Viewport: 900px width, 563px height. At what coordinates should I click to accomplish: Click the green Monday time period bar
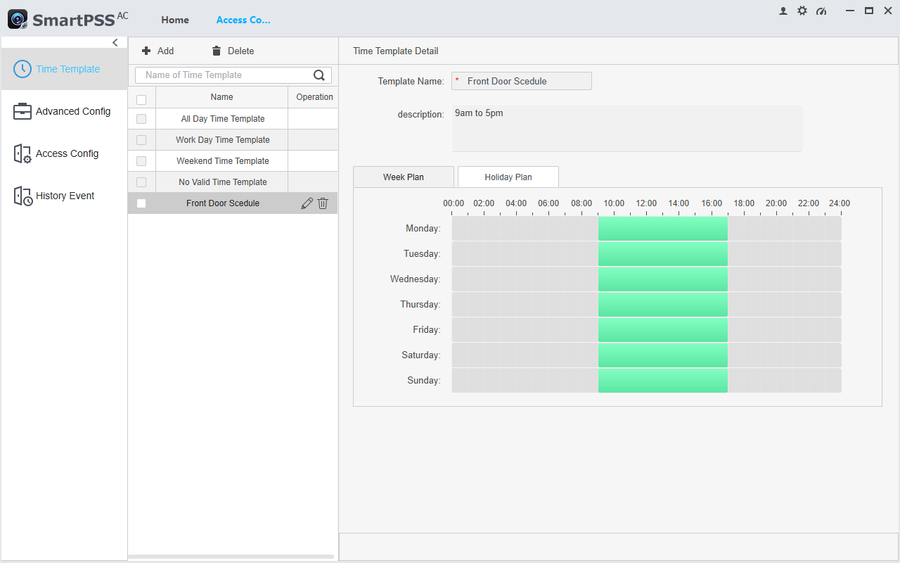[x=662, y=229]
